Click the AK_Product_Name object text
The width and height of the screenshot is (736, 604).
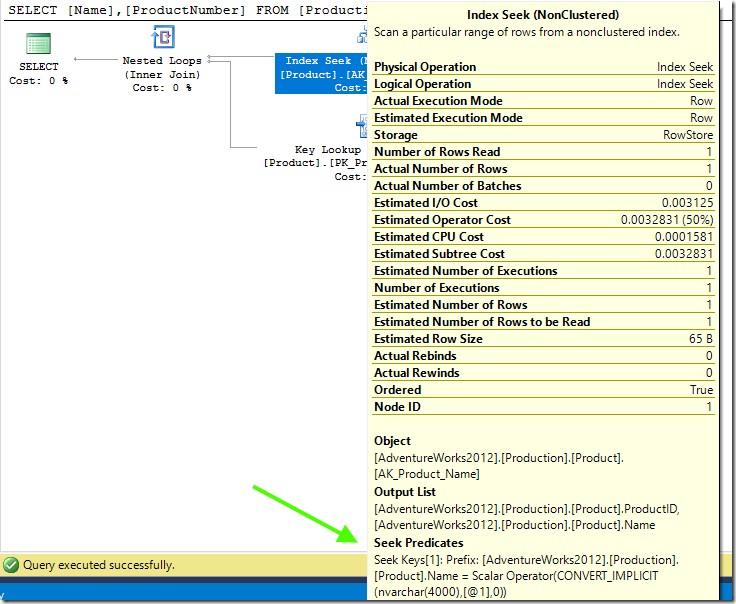[x=426, y=474]
